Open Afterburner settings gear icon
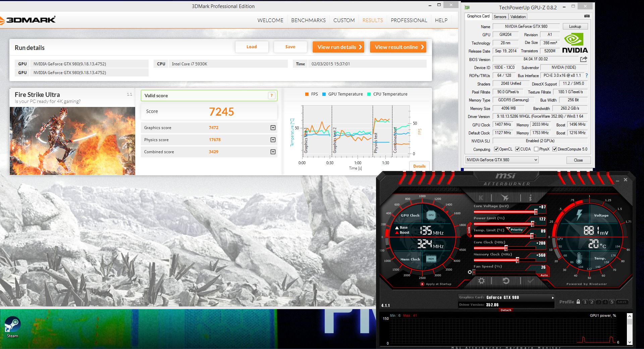This screenshot has height=349, width=644. [481, 281]
